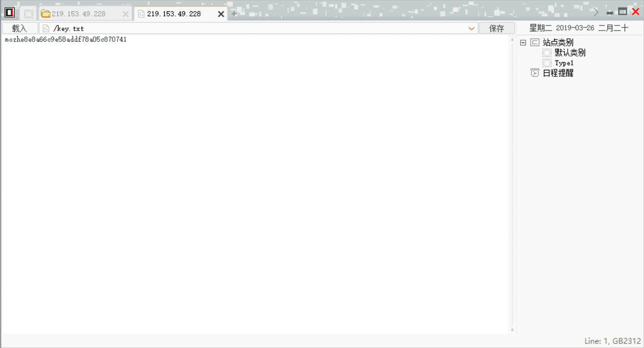Minimize the window
The height and width of the screenshot is (348, 644).
pos(610,12)
